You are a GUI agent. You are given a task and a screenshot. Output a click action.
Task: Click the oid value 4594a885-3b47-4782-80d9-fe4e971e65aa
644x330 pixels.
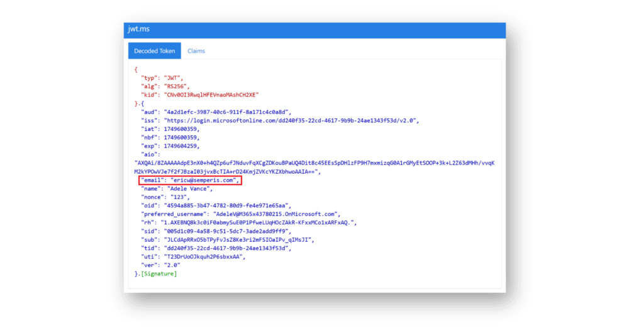tap(226, 206)
